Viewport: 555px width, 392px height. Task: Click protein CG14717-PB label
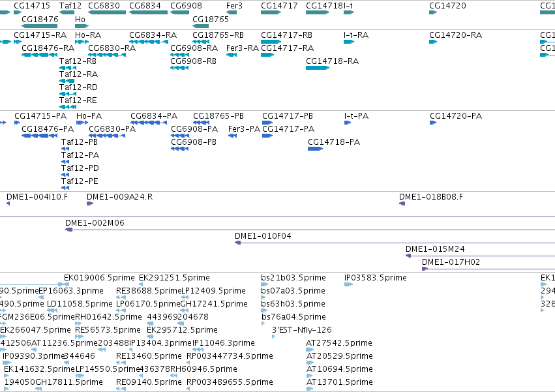click(288, 116)
